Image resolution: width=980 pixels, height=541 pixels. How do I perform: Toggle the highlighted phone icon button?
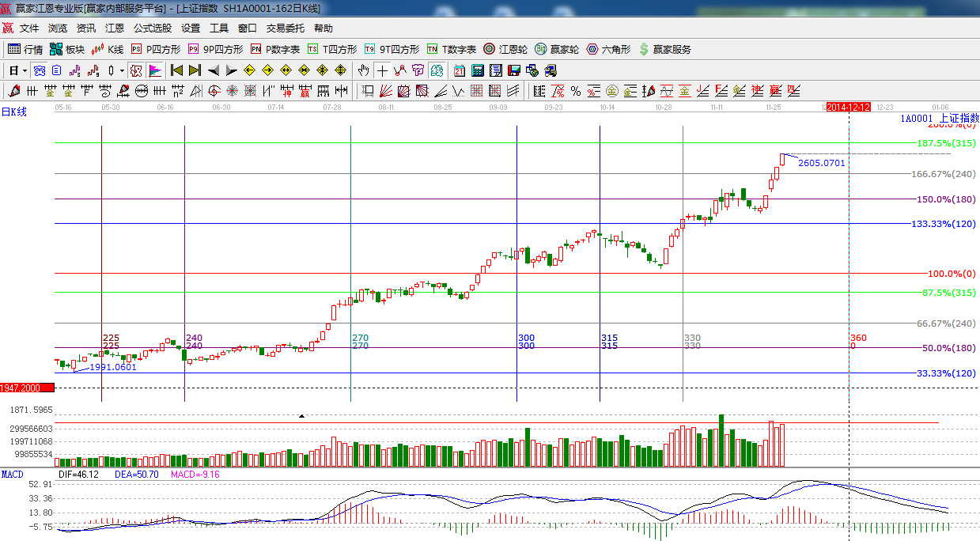point(39,70)
